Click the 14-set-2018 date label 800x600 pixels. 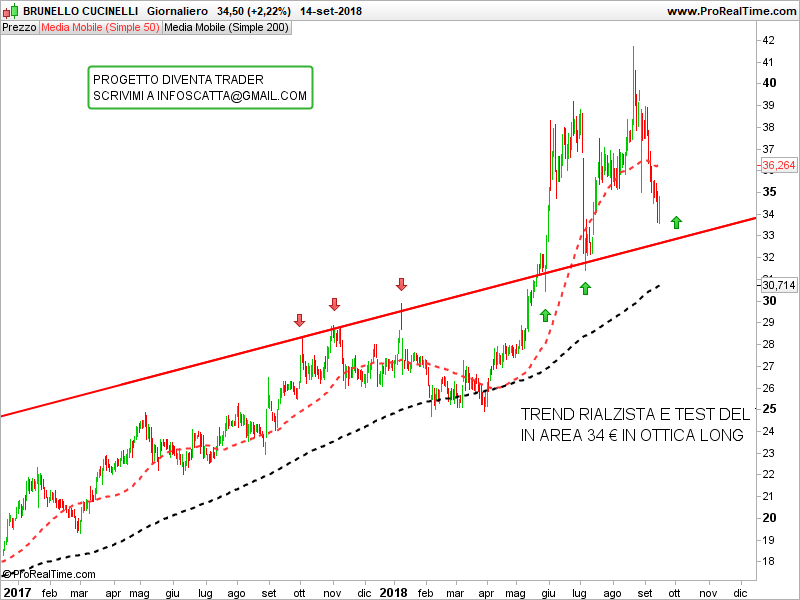pos(331,11)
